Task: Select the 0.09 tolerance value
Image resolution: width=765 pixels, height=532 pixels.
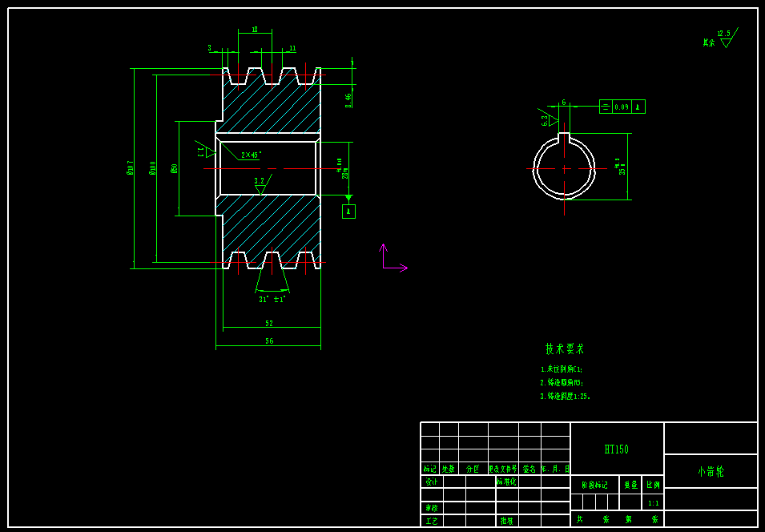Action: pyautogui.click(x=622, y=107)
